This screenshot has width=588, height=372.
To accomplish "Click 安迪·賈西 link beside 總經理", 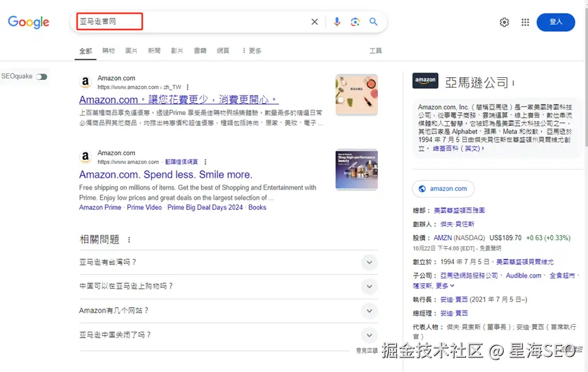I will tap(454, 313).
